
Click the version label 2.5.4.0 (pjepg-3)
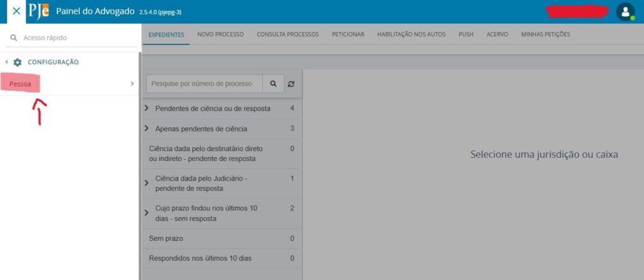pos(160,13)
